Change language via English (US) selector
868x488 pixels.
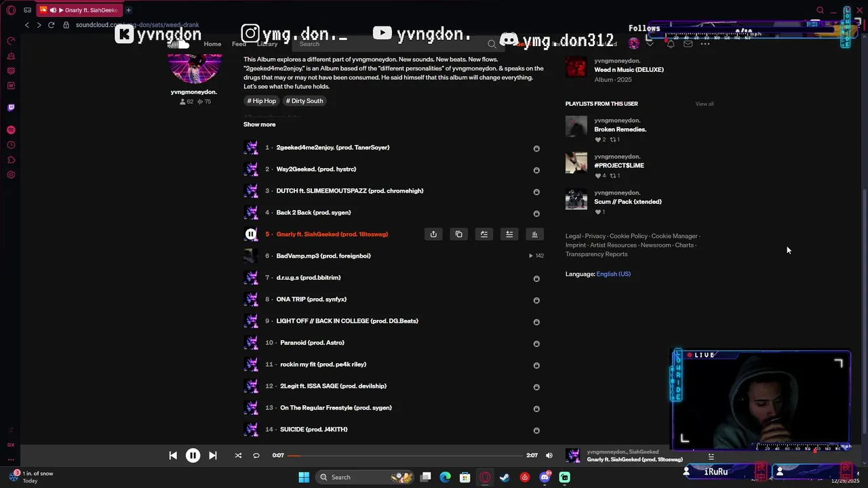[x=614, y=274]
